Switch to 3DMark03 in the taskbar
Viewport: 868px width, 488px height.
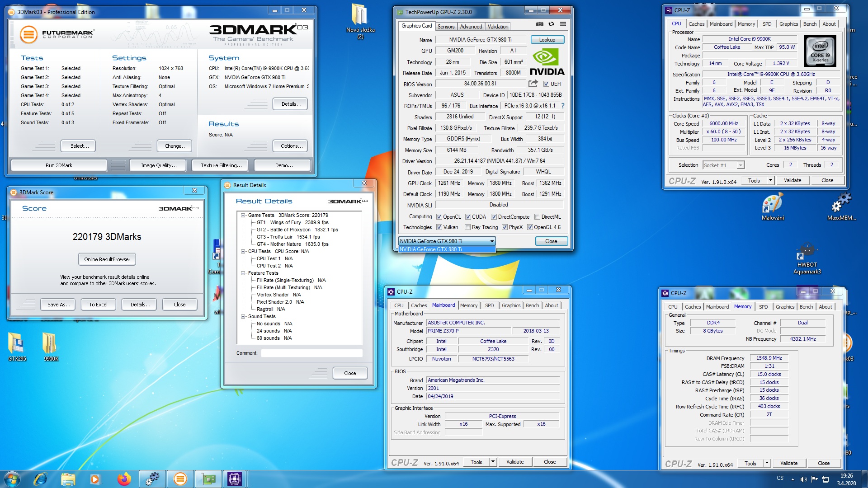click(x=180, y=479)
